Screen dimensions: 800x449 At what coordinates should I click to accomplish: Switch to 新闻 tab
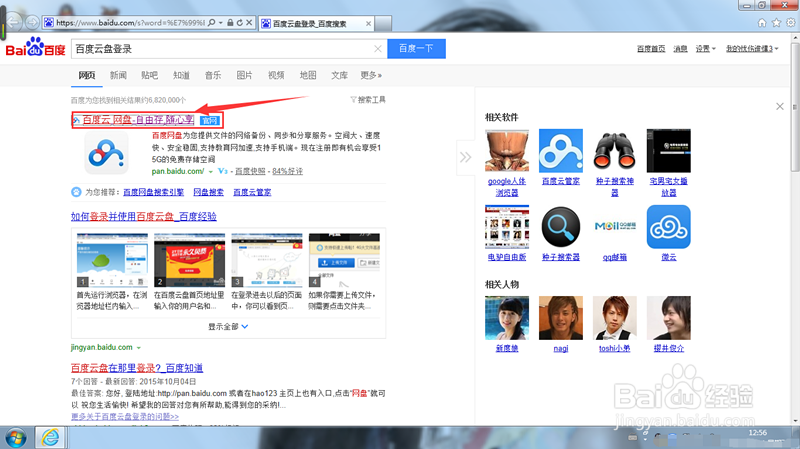pos(118,75)
